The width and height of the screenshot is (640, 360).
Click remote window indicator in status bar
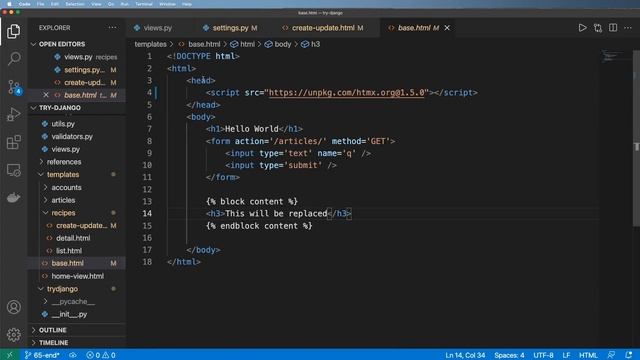click(x=9, y=355)
